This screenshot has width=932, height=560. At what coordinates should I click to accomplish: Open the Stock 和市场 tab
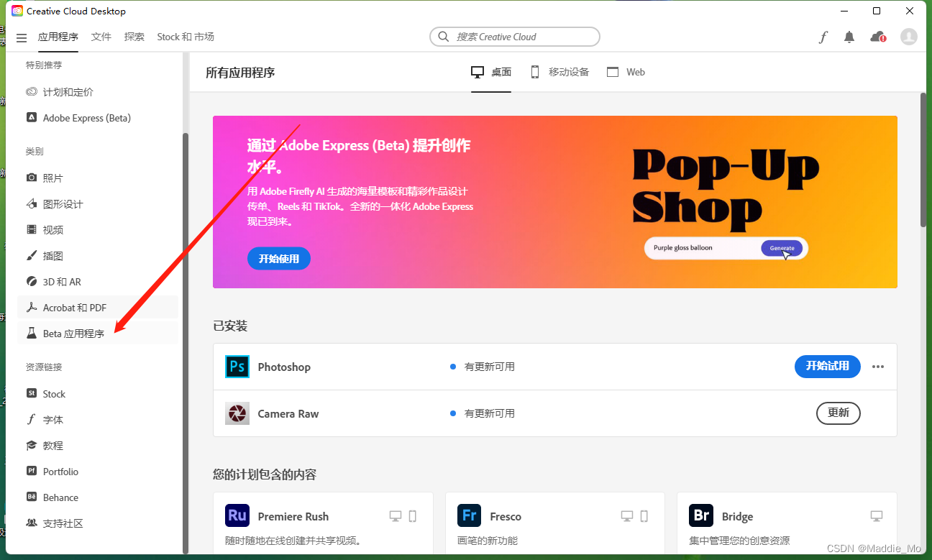[x=186, y=37]
